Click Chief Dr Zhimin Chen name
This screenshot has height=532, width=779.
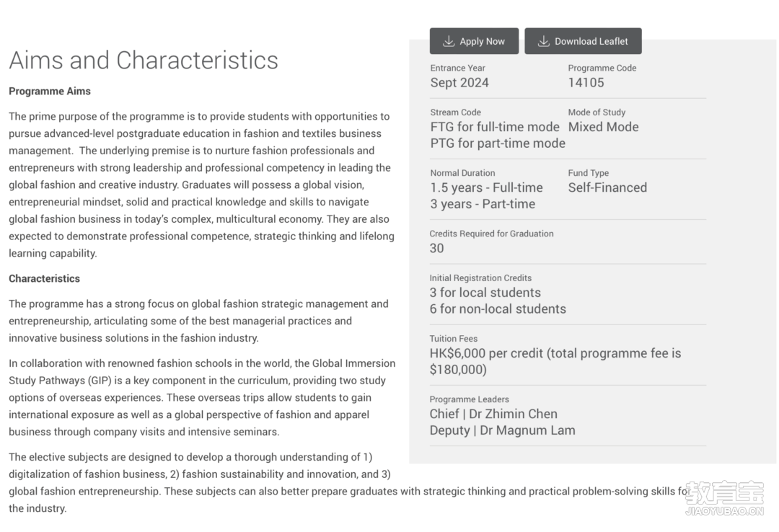(493, 414)
